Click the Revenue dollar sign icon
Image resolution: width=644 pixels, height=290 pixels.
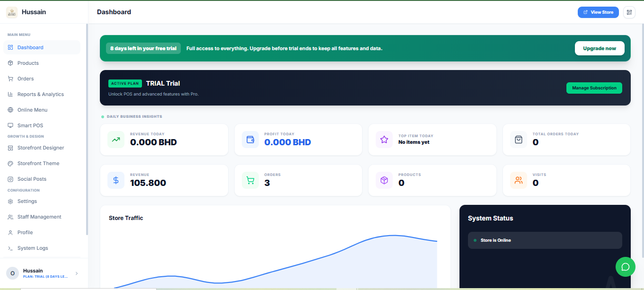point(116,180)
